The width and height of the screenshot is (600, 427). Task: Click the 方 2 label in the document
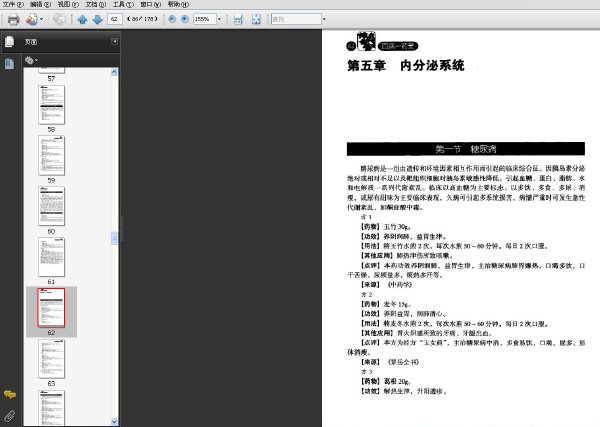coord(366,295)
